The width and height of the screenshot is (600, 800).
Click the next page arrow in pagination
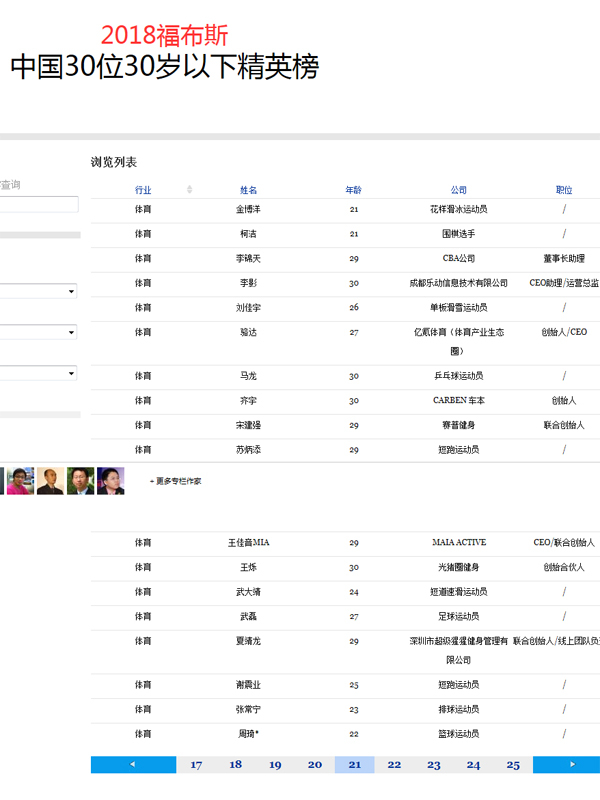coord(570,765)
